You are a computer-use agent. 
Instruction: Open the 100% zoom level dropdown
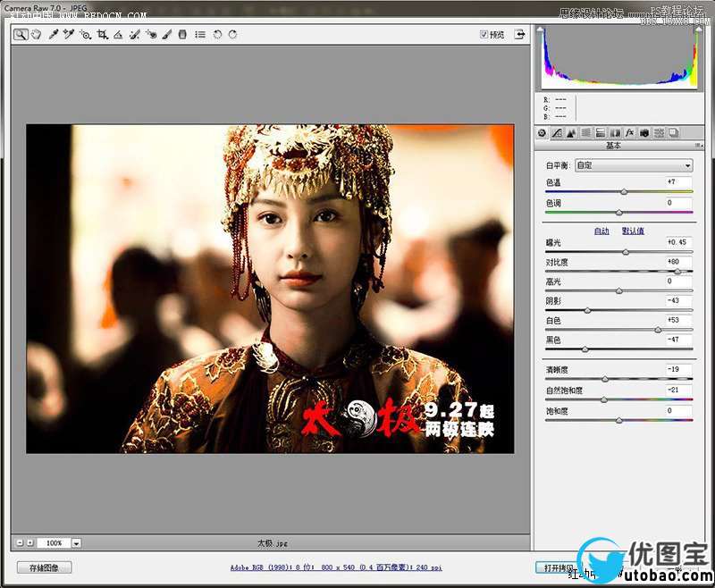click(76, 543)
